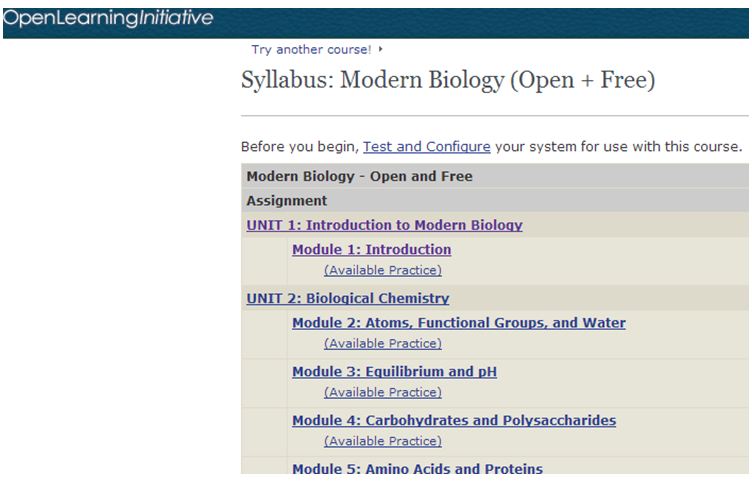Open Available Practice under Module 2
This screenshot has width=752, height=481.
[383, 343]
